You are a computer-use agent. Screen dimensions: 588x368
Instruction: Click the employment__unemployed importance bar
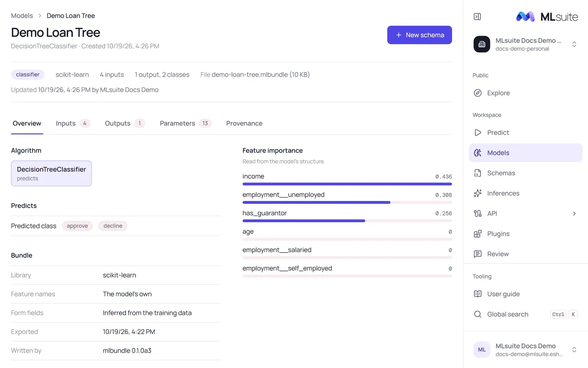[x=347, y=202]
